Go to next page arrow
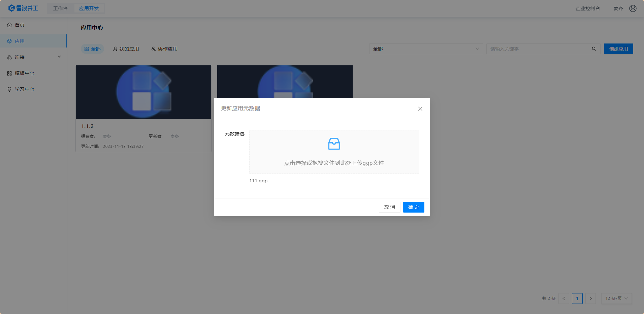 (x=590, y=299)
